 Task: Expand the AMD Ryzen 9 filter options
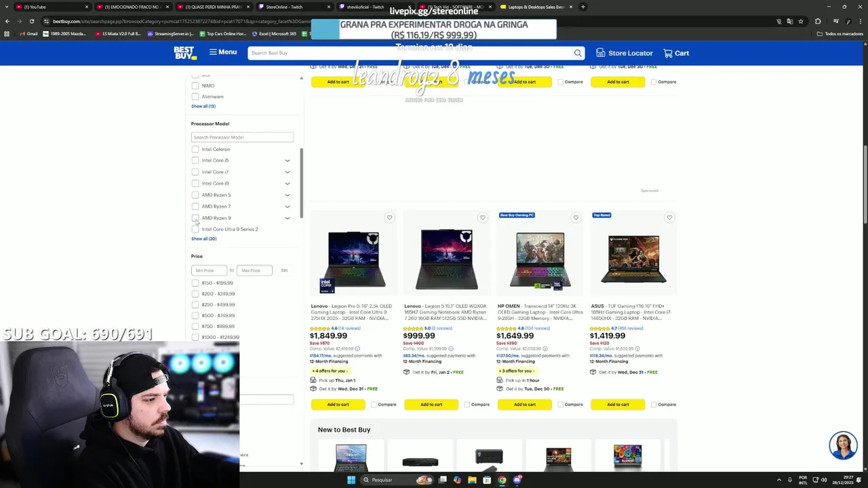pos(288,218)
